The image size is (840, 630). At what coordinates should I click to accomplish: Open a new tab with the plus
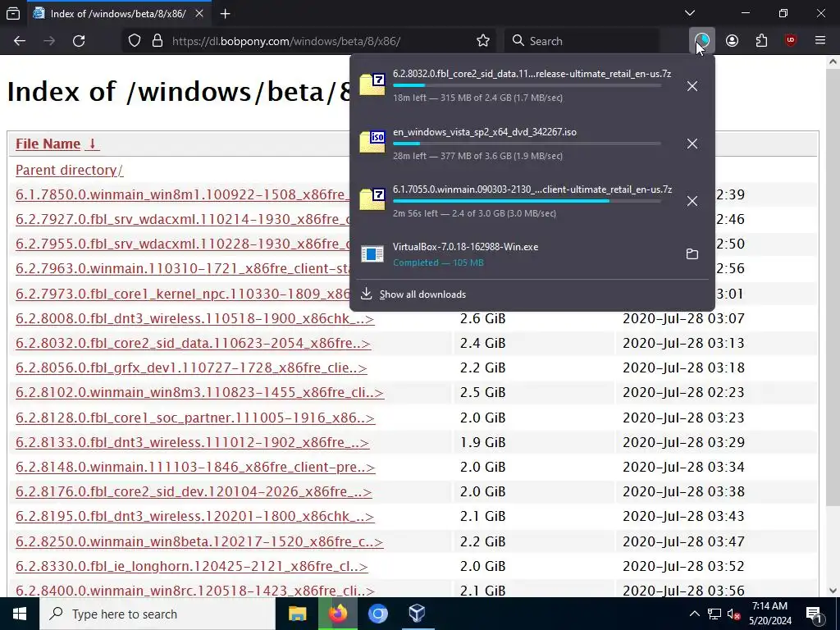pos(226,14)
